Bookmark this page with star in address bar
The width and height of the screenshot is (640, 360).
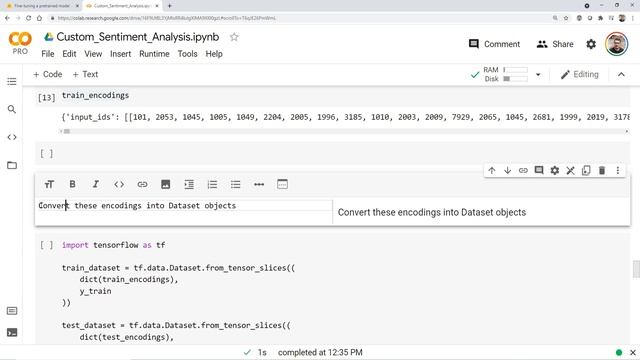point(566,18)
